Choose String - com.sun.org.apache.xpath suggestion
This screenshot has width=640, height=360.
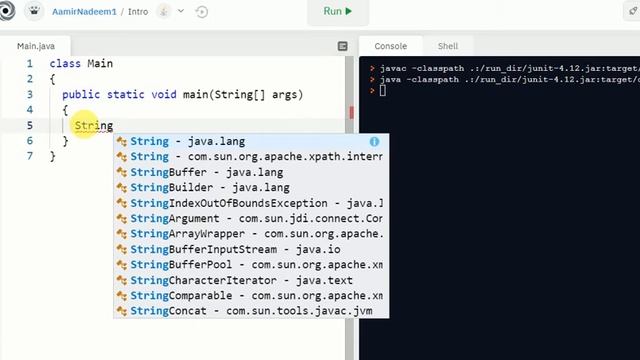[251, 157]
